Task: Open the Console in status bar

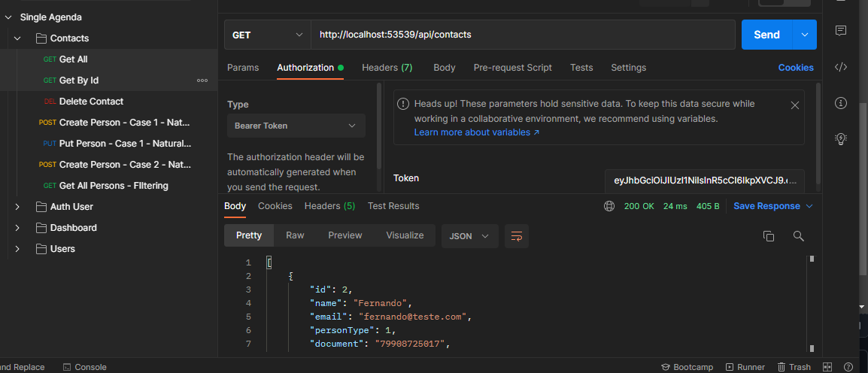Action: [85, 367]
